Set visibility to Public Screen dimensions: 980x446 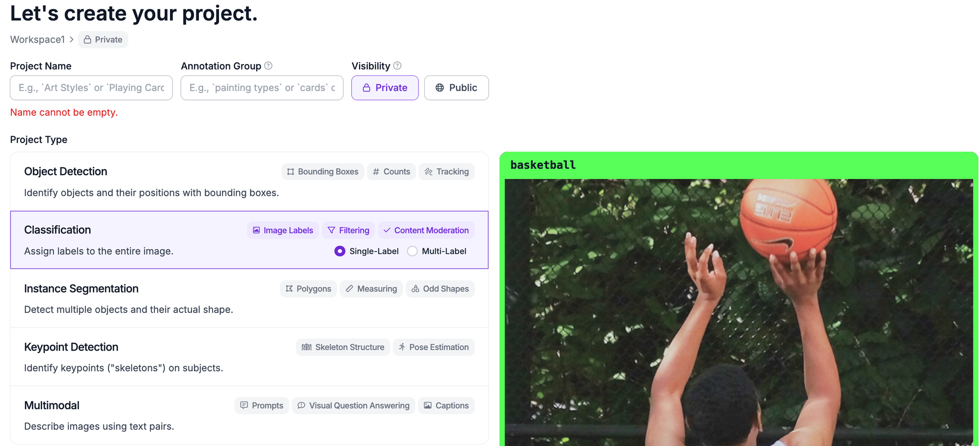tap(456, 88)
